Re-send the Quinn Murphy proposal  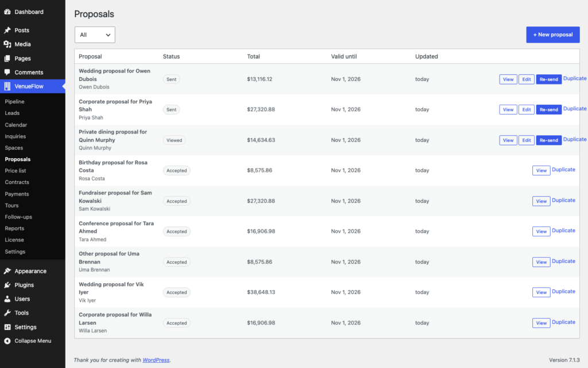[548, 140]
